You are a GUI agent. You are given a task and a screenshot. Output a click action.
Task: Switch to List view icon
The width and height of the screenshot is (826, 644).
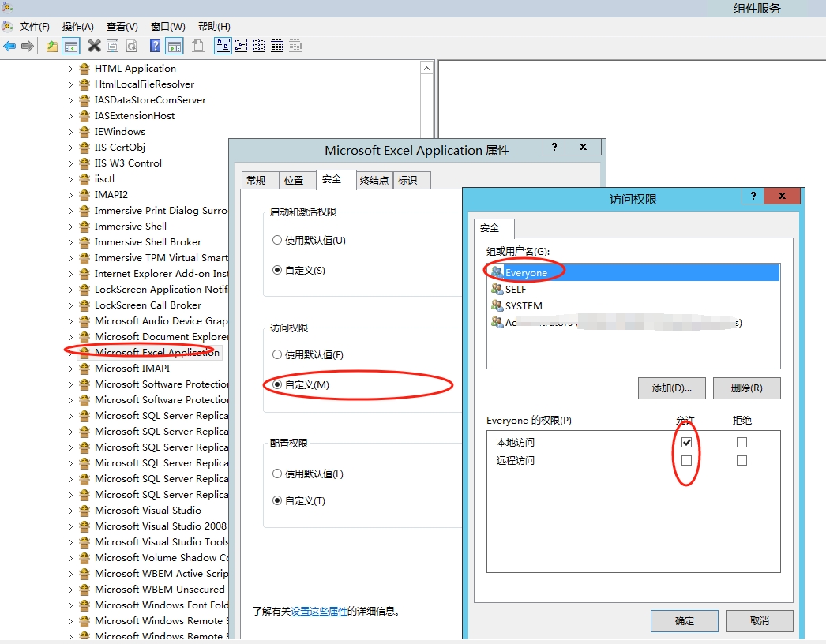click(259, 47)
